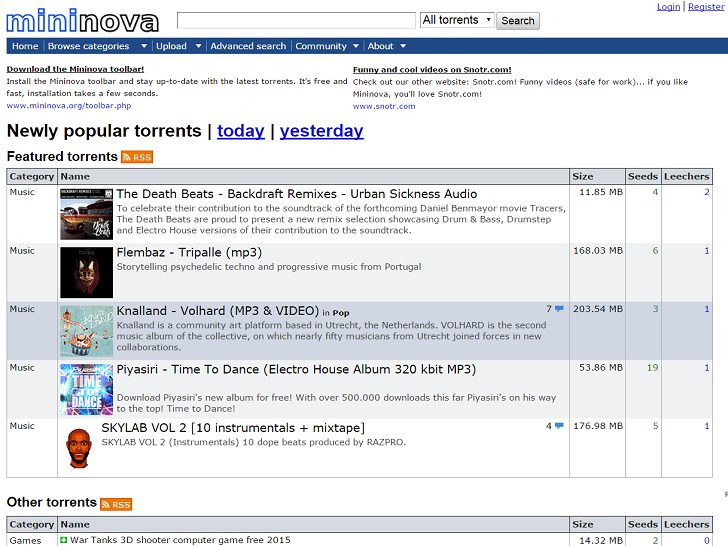The height and width of the screenshot is (546, 728).
Task: Open The Death Beats - Backdraft Remixes torrent
Action: (297, 194)
